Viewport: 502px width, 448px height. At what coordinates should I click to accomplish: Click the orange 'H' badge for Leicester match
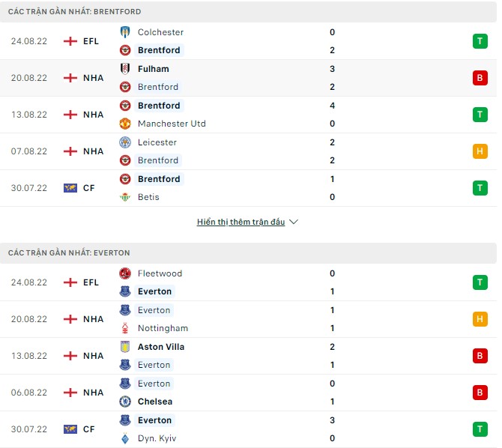click(480, 151)
